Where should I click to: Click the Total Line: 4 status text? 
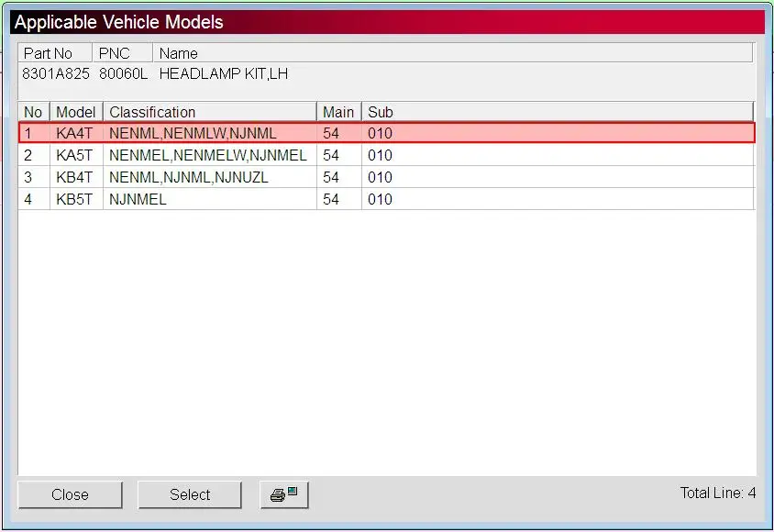coord(718,493)
